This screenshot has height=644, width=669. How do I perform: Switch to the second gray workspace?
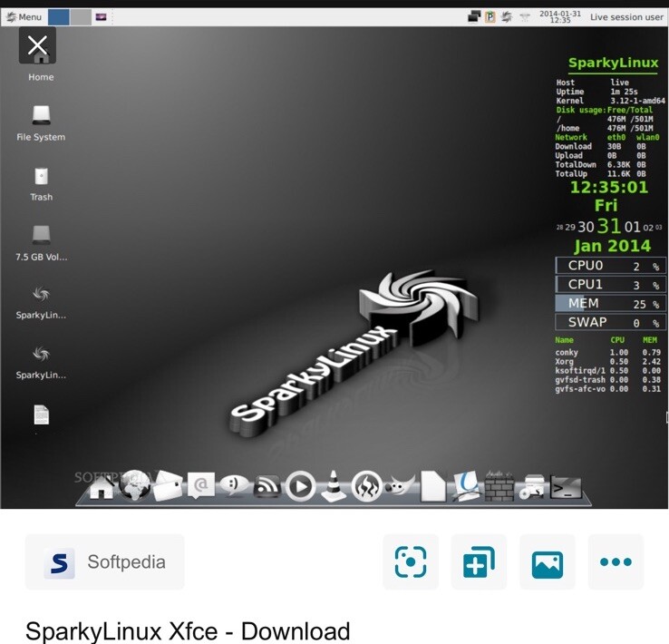80,17
